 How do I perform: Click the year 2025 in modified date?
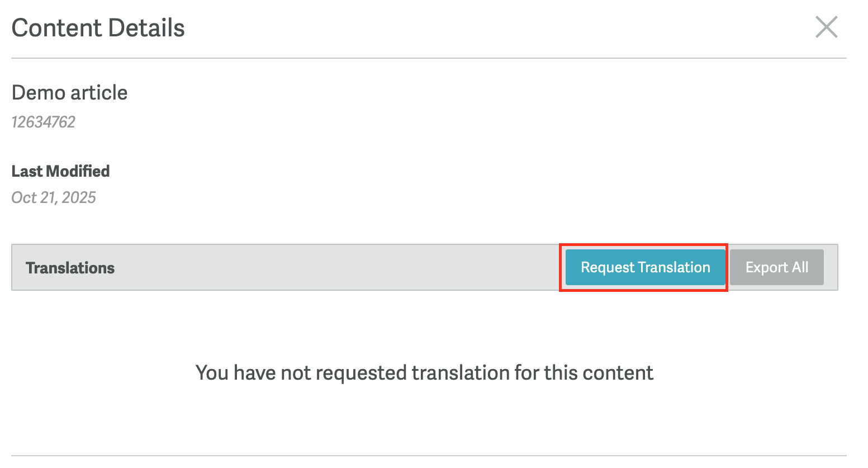[x=79, y=197]
